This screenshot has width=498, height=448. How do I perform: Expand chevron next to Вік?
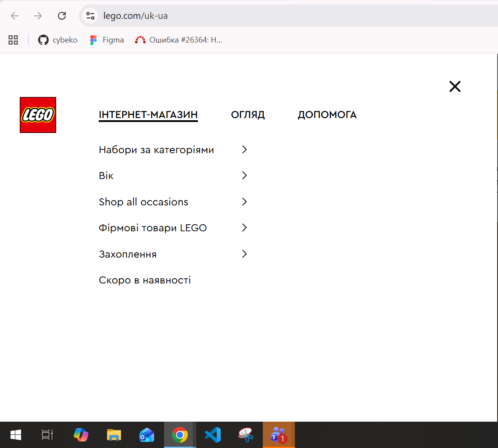pyautogui.click(x=244, y=175)
